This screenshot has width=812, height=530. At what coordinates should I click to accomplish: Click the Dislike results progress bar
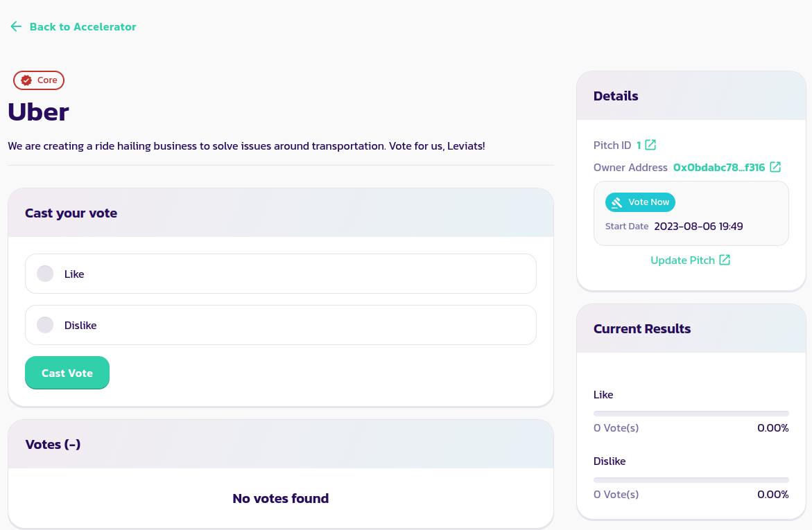691,480
